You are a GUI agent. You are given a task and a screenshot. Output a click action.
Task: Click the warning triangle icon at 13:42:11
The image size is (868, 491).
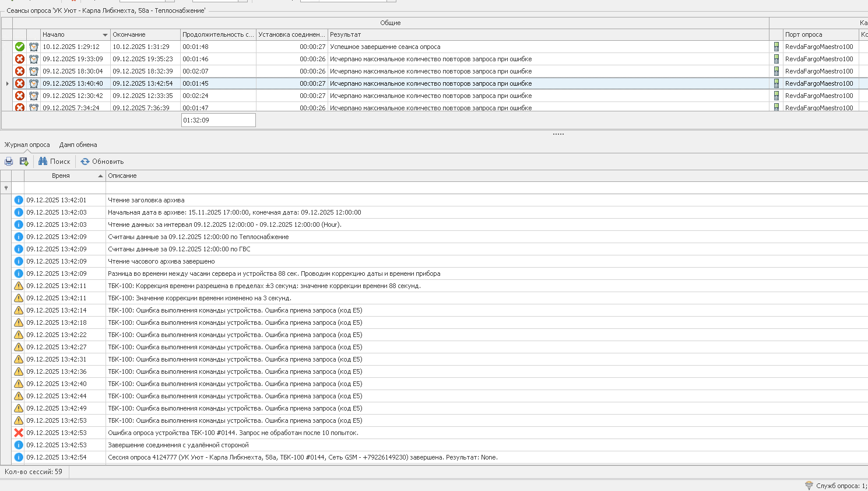click(19, 286)
